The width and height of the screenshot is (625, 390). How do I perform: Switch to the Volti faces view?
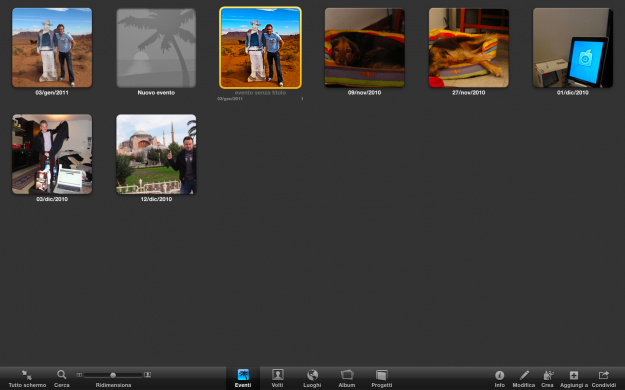coord(277,378)
